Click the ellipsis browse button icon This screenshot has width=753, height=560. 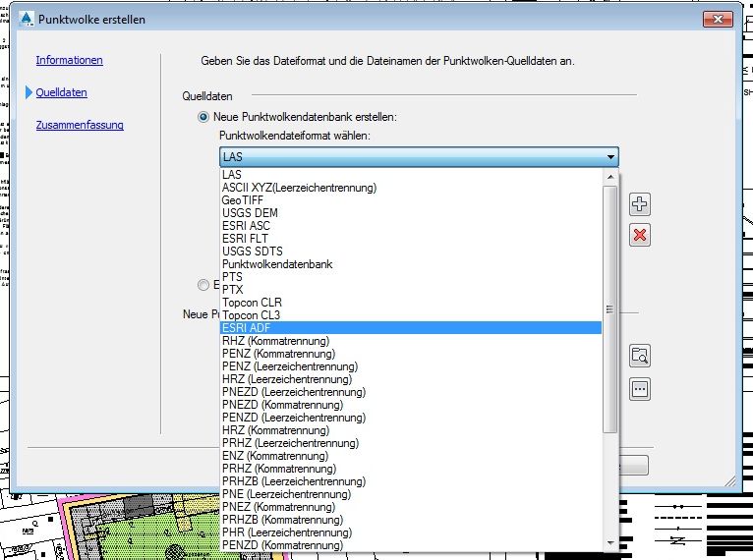tap(640, 389)
